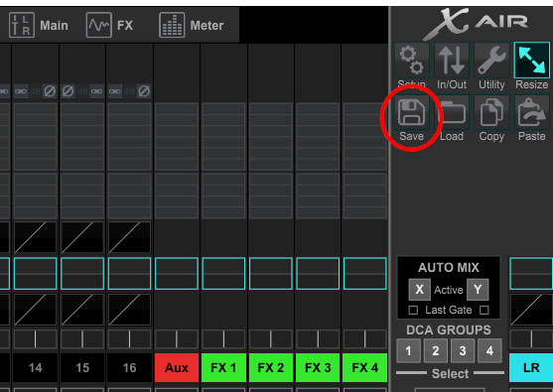Toggle the stereo link icon on channel 14
The height and width of the screenshot is (392, 553).
(x=21, y=91)
